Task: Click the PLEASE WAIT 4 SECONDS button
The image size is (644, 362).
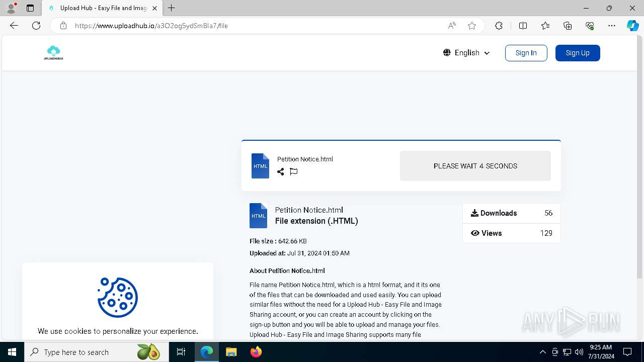Action: point(475,166)
